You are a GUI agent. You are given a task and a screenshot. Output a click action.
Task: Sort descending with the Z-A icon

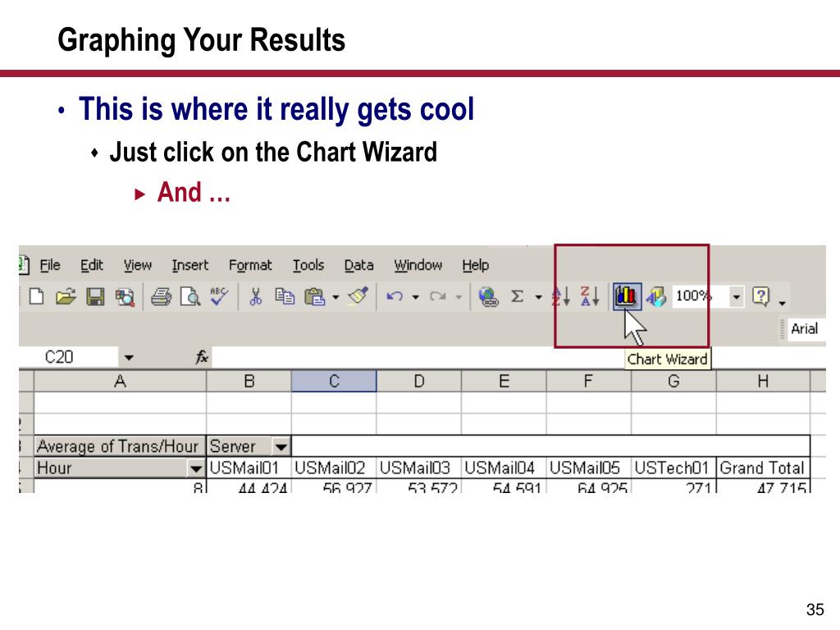[x=589, y=296]
